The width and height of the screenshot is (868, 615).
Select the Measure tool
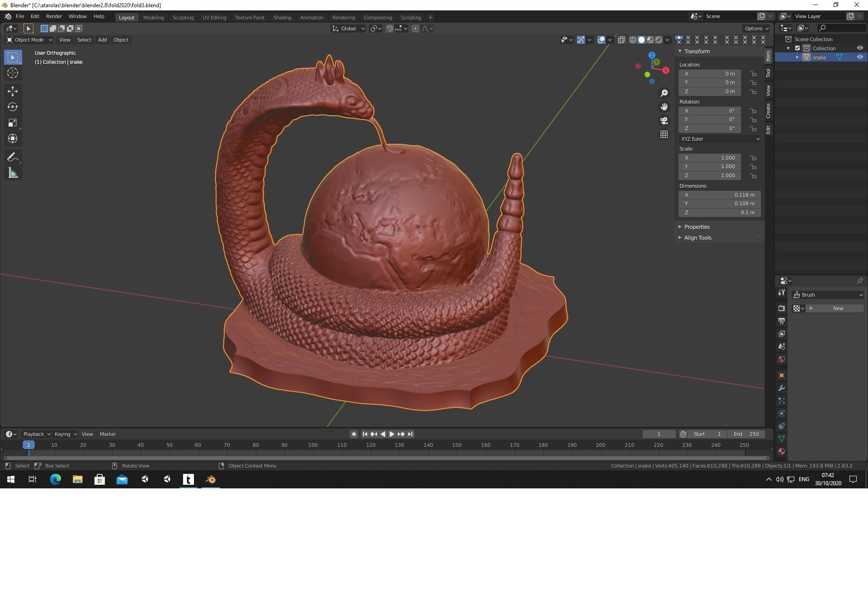tap(13, 173)
